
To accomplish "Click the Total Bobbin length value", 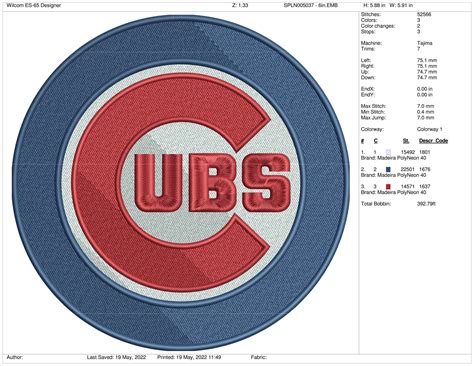I will coord(426,203).
